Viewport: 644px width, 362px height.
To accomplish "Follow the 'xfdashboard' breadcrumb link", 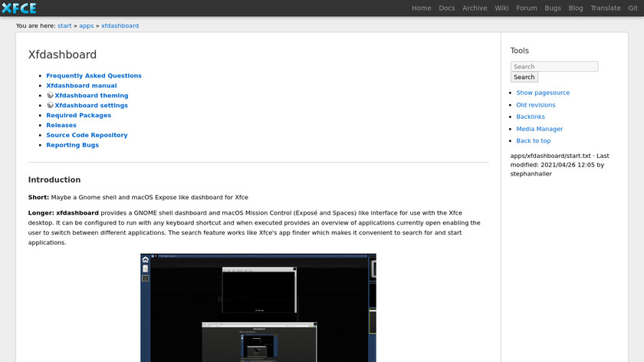I will click(120, 25).
